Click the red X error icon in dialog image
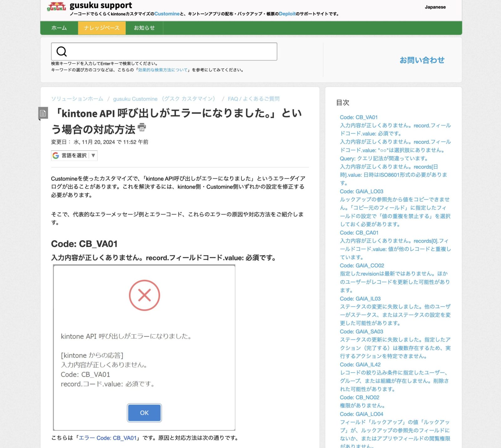501x448 pixels. pos(144,295)
